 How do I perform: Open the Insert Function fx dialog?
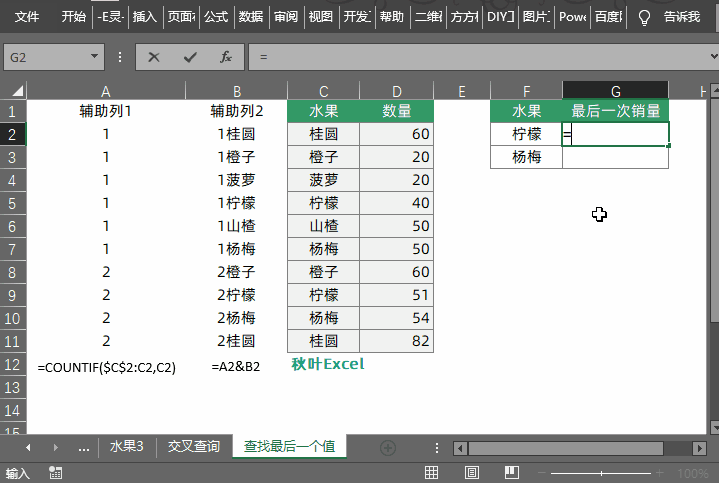(226, 58)
